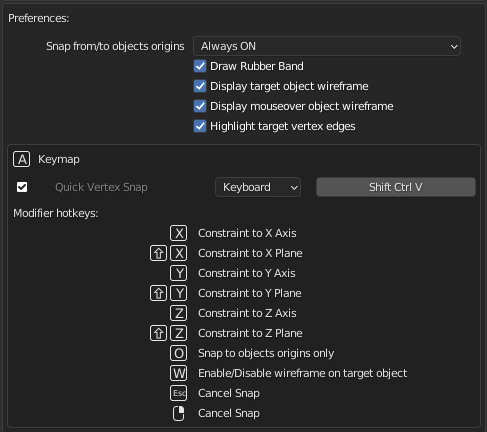Change the Shift Ctrl V shortcut

(396, 187)
